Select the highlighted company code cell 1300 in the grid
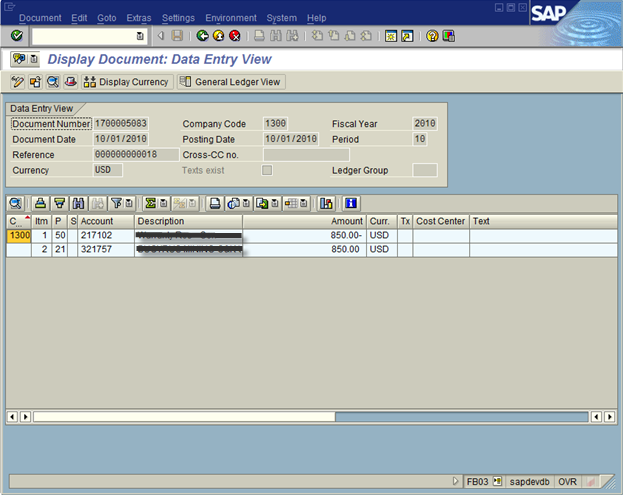This screenshot has height=495, width=623. 19,236
